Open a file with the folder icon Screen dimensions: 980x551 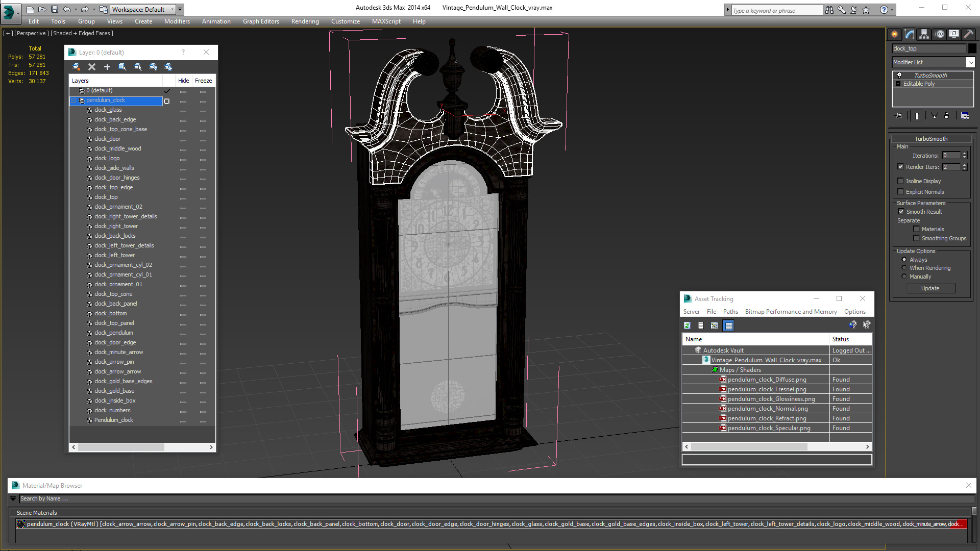(42, 9)
